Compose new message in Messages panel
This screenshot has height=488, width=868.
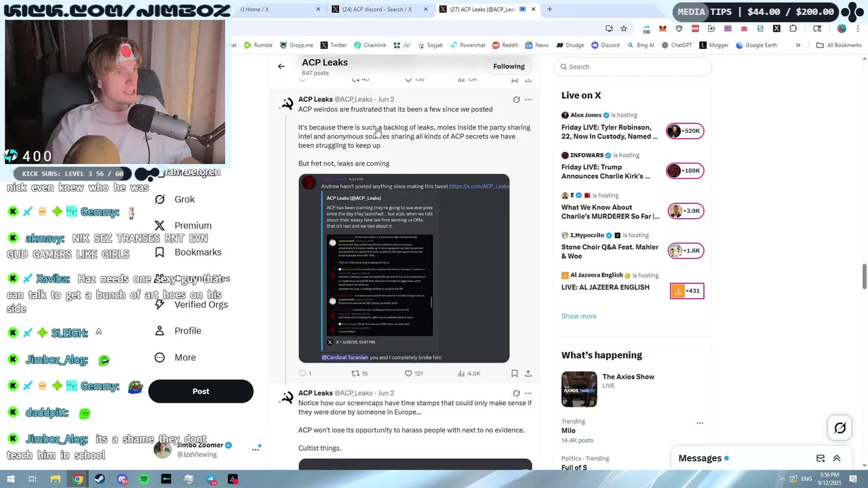821,458
